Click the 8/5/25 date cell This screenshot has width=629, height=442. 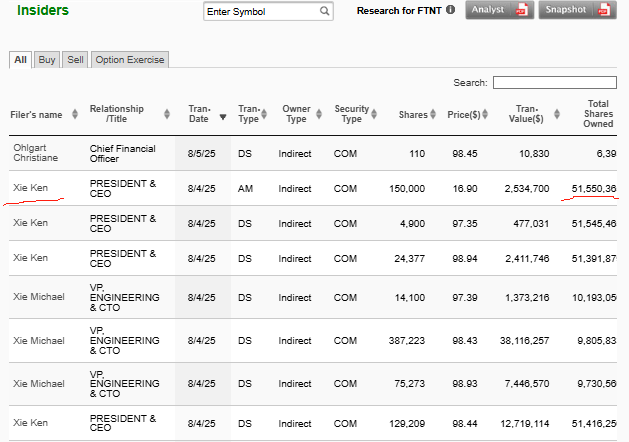tap(201, 154)
